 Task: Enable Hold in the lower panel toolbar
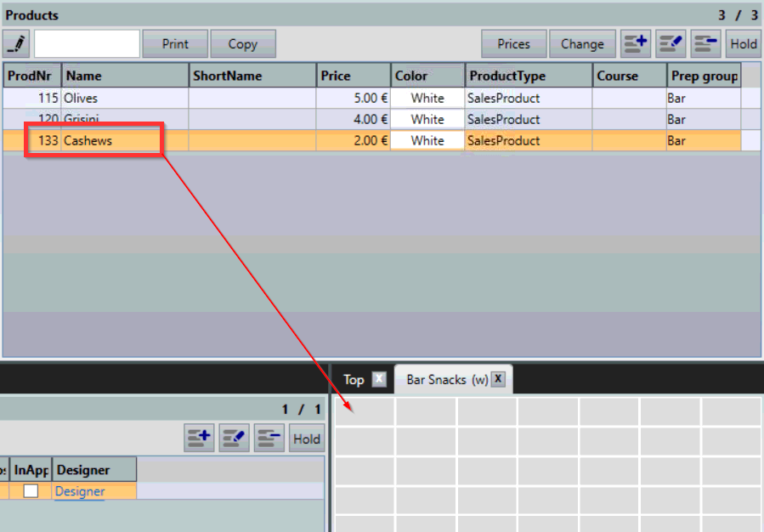coord(306,438)
